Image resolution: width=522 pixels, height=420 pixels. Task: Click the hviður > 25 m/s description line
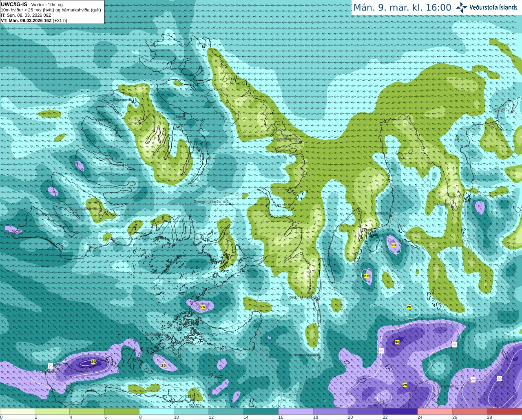(x=51, y=10)
